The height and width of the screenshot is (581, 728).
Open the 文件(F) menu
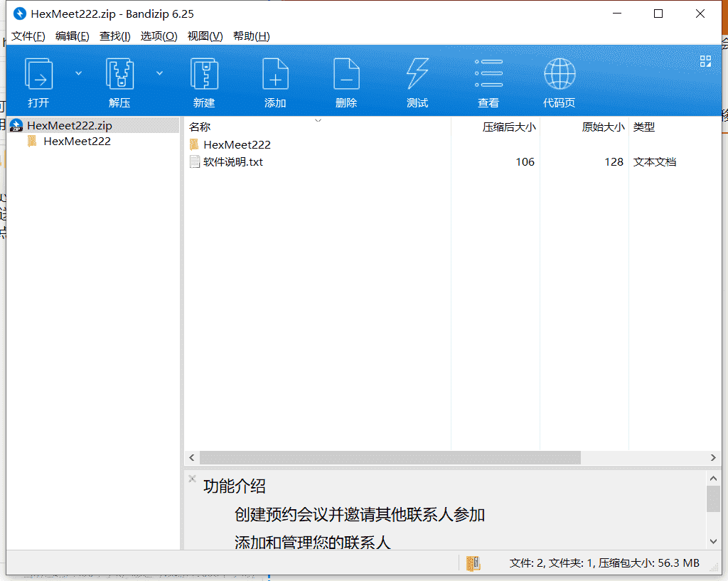click(x=28, y=36)
